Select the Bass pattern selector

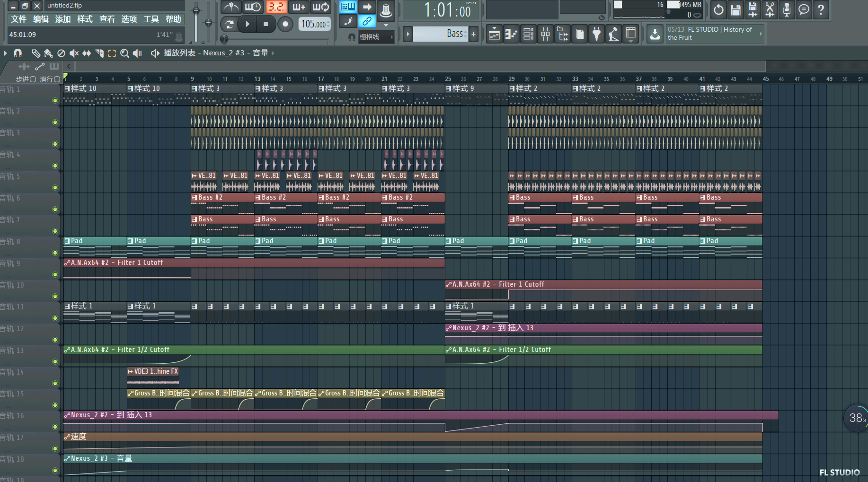[x=441, y=34]
